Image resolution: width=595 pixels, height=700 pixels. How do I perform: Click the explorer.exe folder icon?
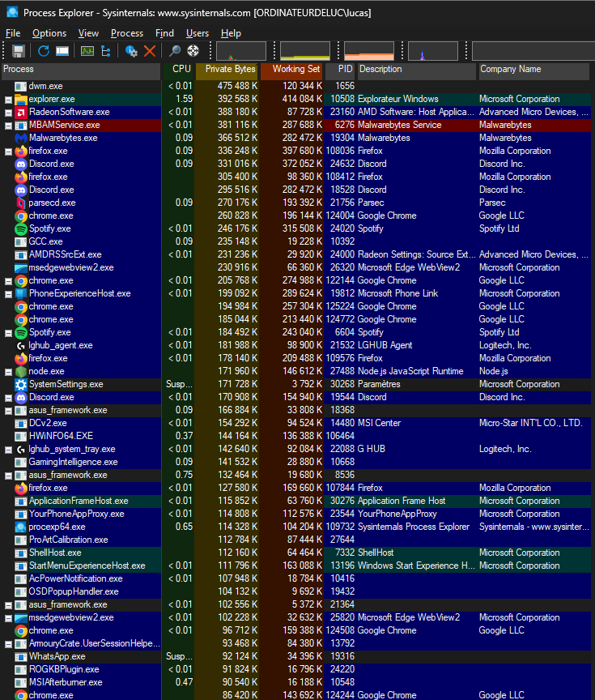click(x=20, y=99)
